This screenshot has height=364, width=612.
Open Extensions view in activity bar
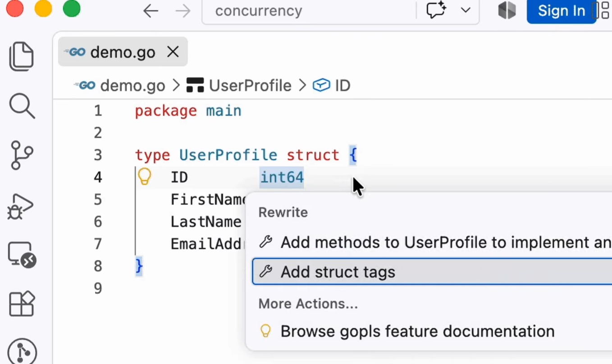(x=22, y=303)
